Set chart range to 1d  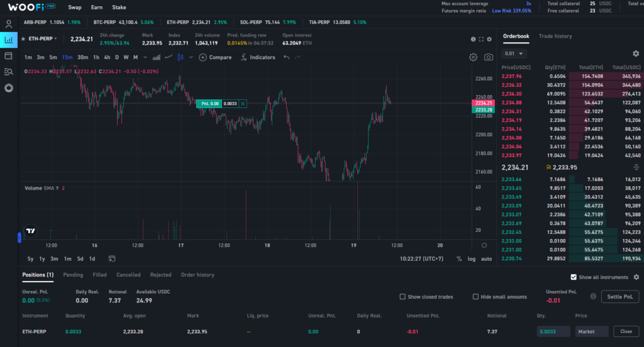tap(92, 259)
